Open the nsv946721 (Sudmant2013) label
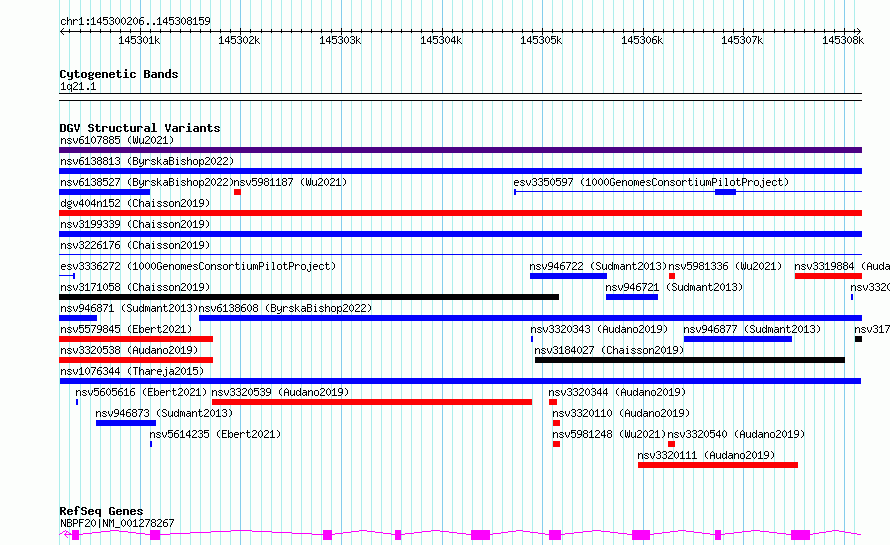This screenshot has width=890, height=545. 674,287
